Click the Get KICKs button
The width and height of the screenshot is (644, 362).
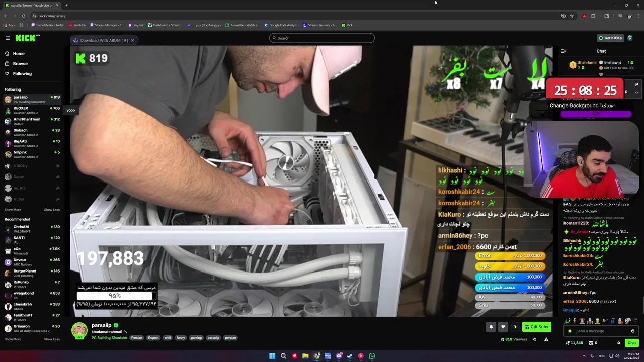pyautogui.click(x=610, y=38)
